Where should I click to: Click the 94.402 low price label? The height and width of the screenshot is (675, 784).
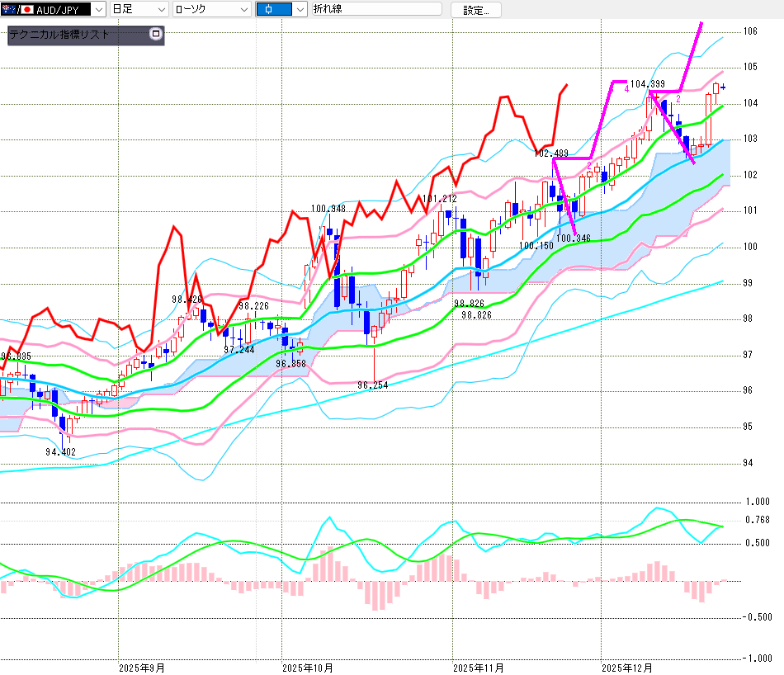coord(60,451)
